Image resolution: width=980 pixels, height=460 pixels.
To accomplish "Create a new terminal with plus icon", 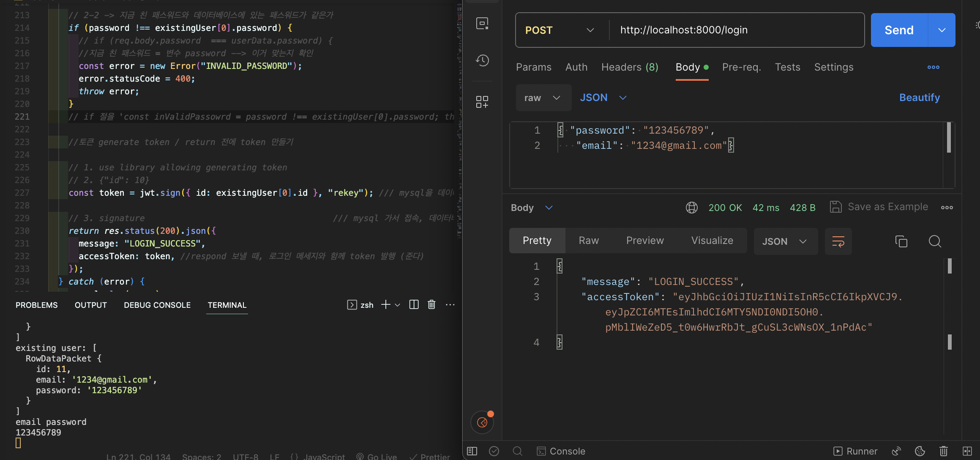I will pyautogui.click(x=385, y=304).
